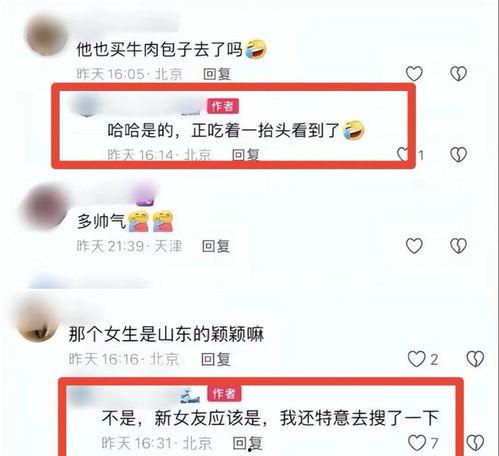Like the 牛肉包子 comment with heart icon
The height and width of the screenshot is (456, 499).
click(x=414, y=73)
